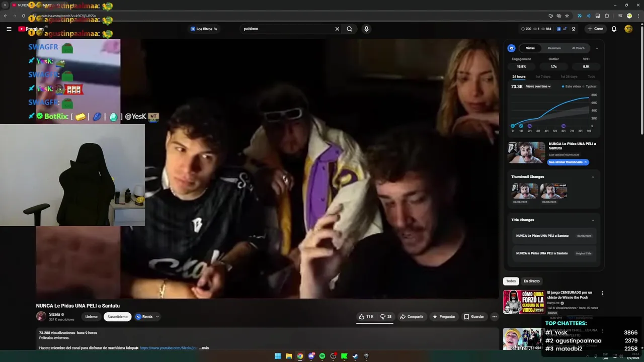Toggle 'Este video' chart legend
644x362 pixels.
pos(571,86)
